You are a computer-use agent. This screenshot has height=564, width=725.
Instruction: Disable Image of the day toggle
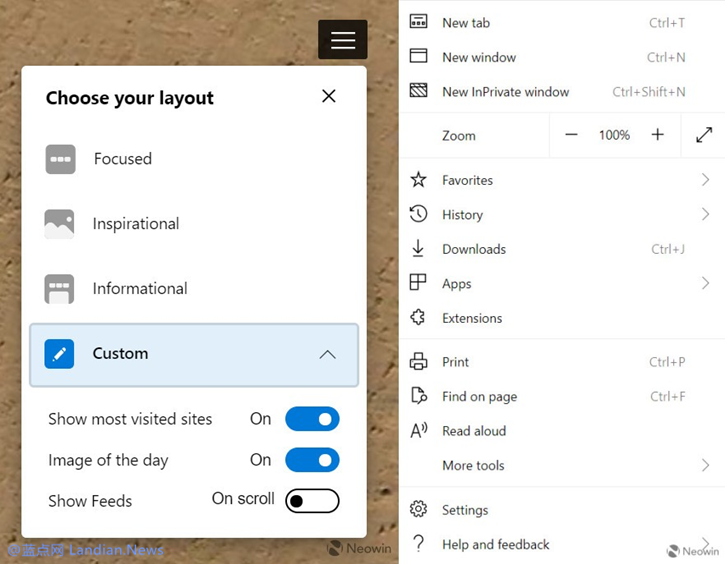click(312, 460)
